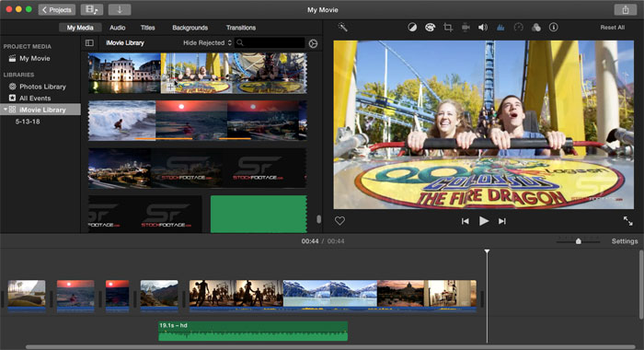This screenshot has height=350, width=644.
Task: Adjust the timeline zoom slider
Action: (x=579, y=241)
